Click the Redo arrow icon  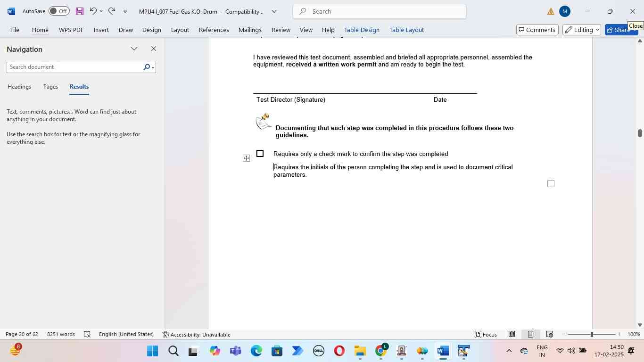112,11
